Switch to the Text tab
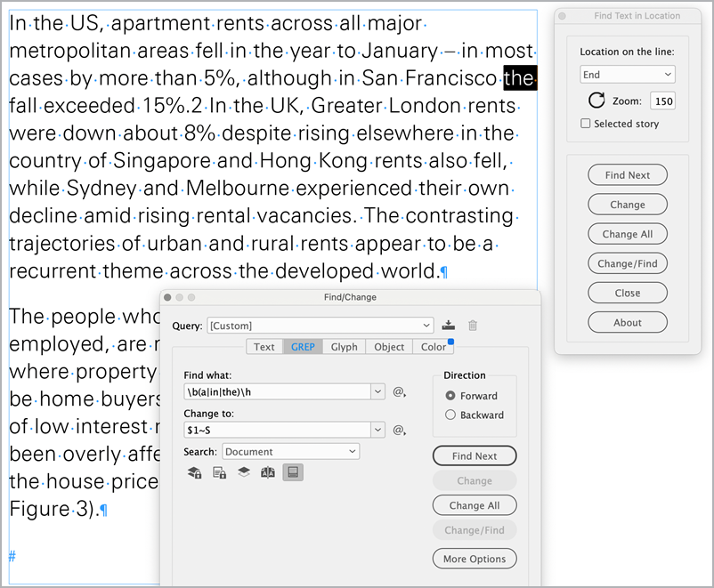 coord(264,347)
